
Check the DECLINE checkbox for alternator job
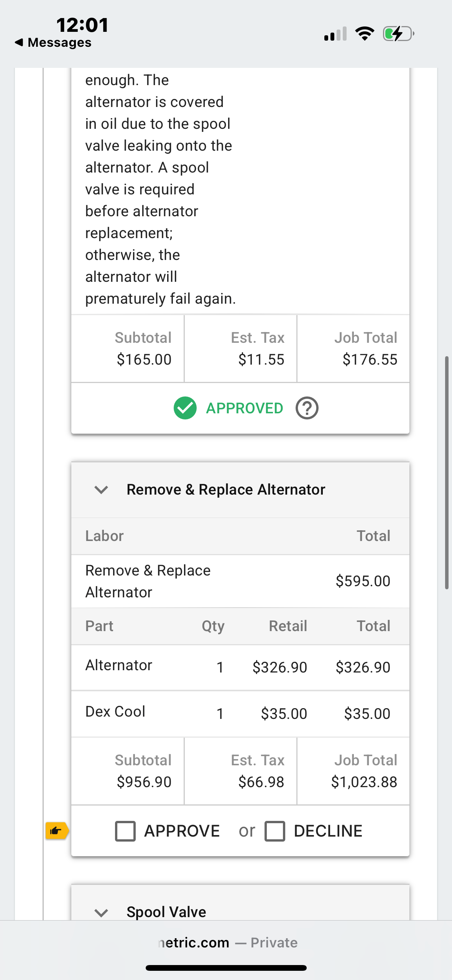click(275, 831)
